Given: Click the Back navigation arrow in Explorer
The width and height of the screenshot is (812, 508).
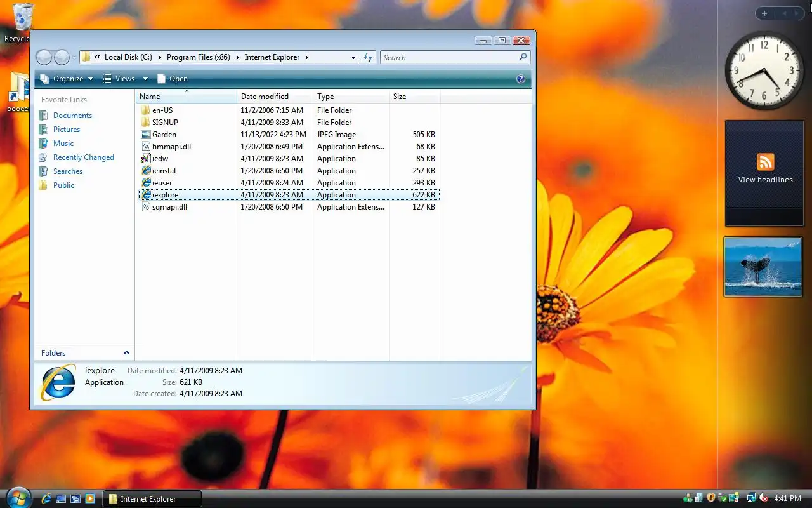Looking at the screenshot, I should tap(44, 57).
